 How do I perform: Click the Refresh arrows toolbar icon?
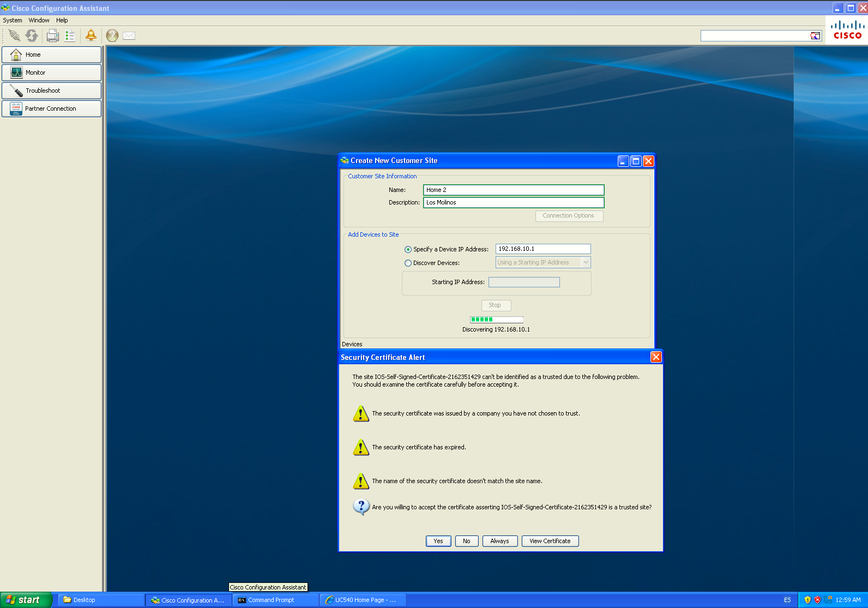point(32,35)
